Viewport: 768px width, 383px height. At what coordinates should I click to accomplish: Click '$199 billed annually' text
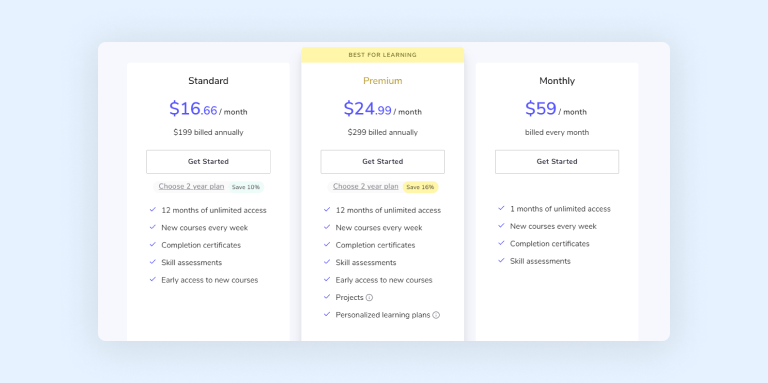click(x=208, y=132)
